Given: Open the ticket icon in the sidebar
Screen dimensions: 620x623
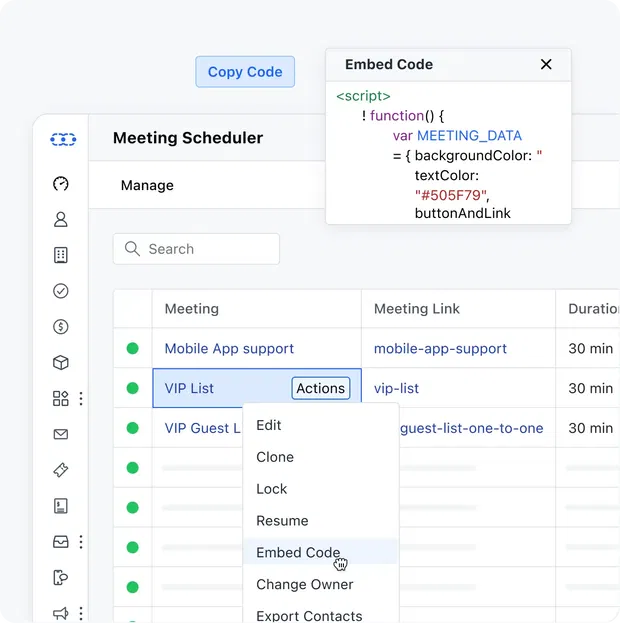Looking at the screenshot, I should pos(61,470).
